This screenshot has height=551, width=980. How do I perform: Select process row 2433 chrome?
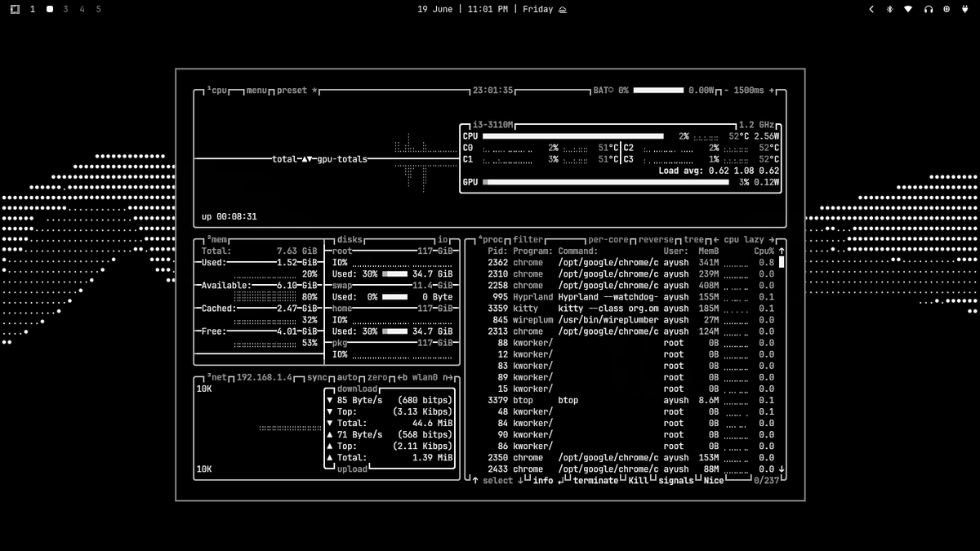[x=630, y=469]
